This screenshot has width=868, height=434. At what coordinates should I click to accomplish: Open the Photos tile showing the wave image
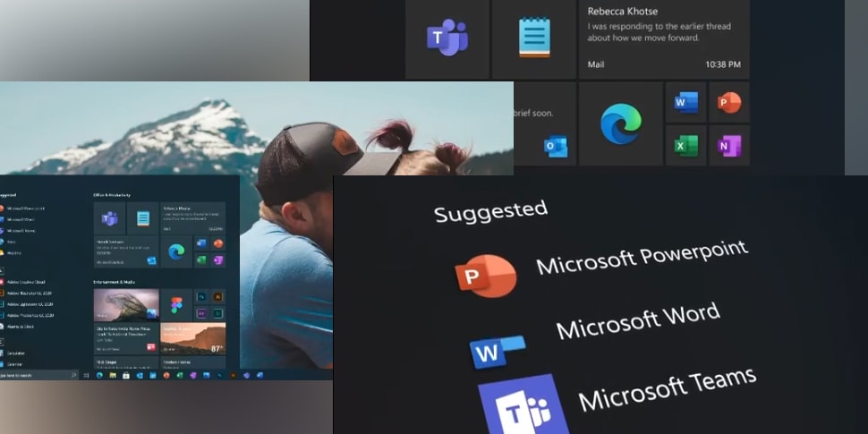coord(126,304)
